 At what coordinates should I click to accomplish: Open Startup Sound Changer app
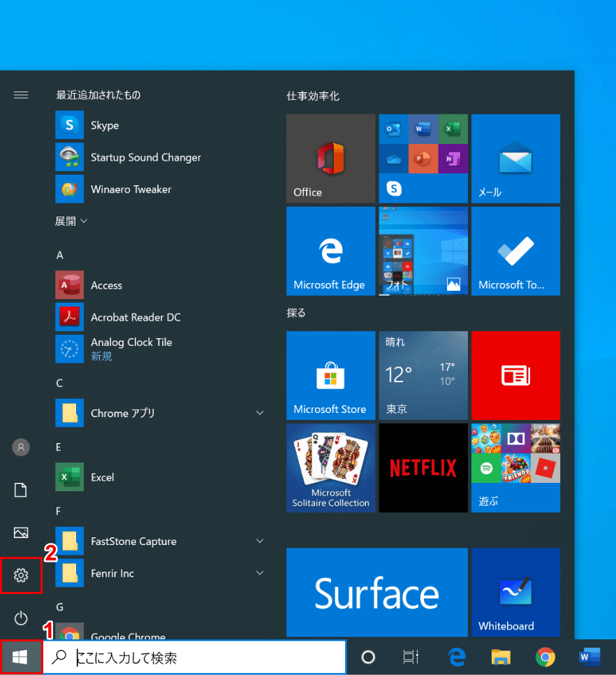coord(159,157)
